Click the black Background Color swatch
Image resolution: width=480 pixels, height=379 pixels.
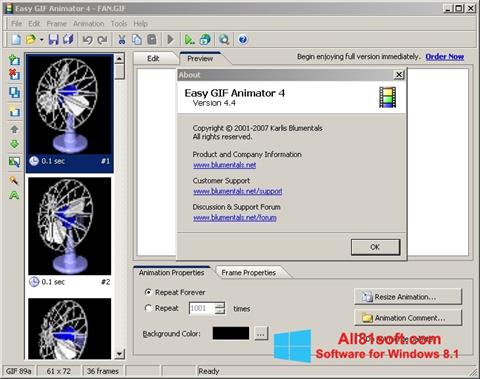pyautogui.click(x=231, y=333)
